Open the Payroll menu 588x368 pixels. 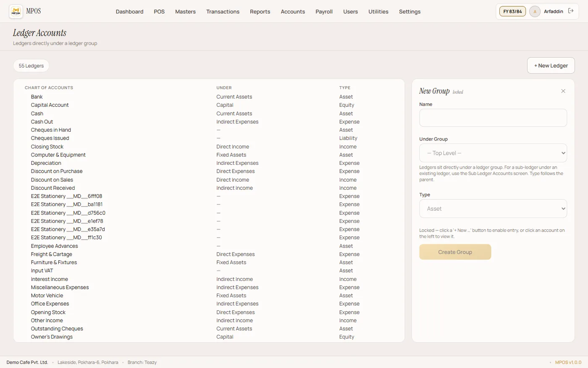point(324,11)
